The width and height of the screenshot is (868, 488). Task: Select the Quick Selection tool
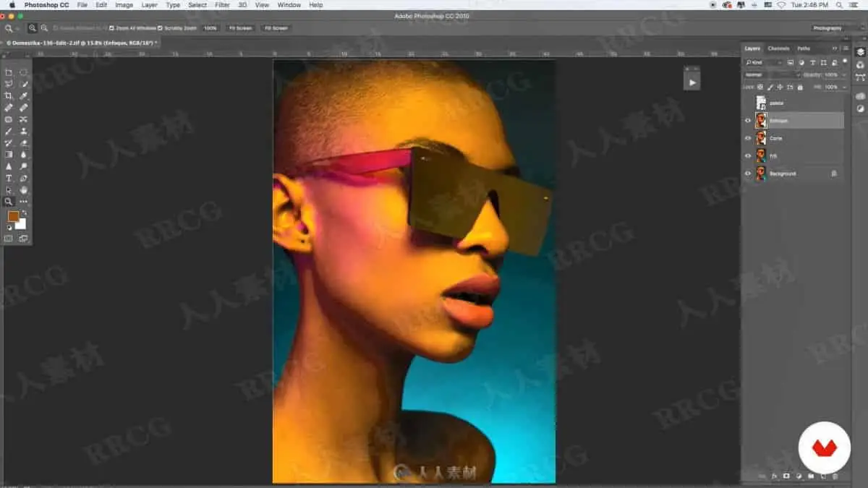click(24, 84)
